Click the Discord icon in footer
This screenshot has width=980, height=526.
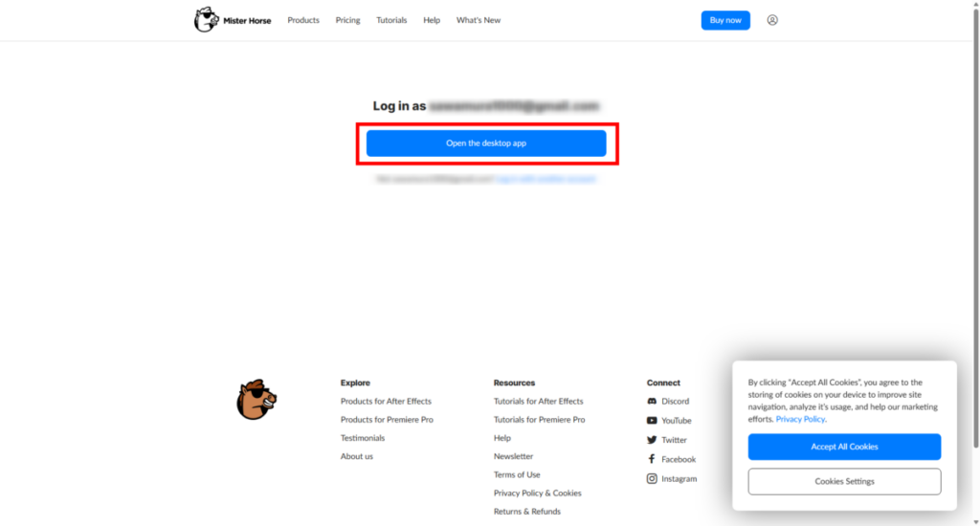(x=652, y=402)
